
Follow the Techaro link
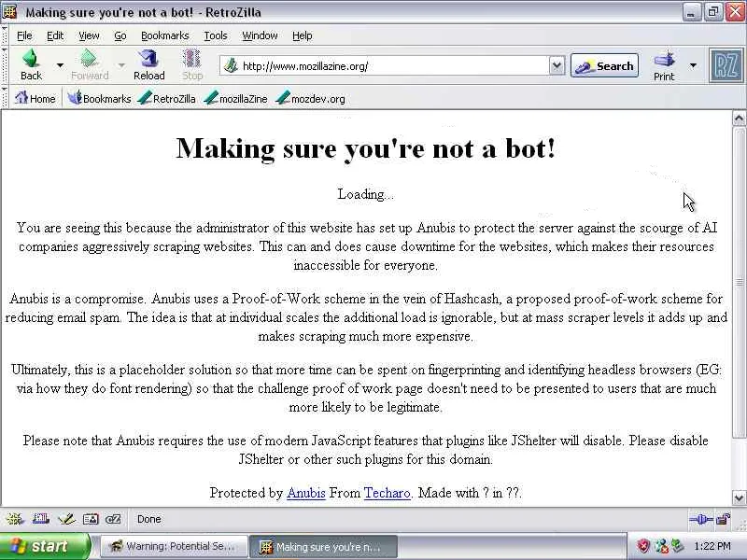pyautogui.click(x=387, y=493)
